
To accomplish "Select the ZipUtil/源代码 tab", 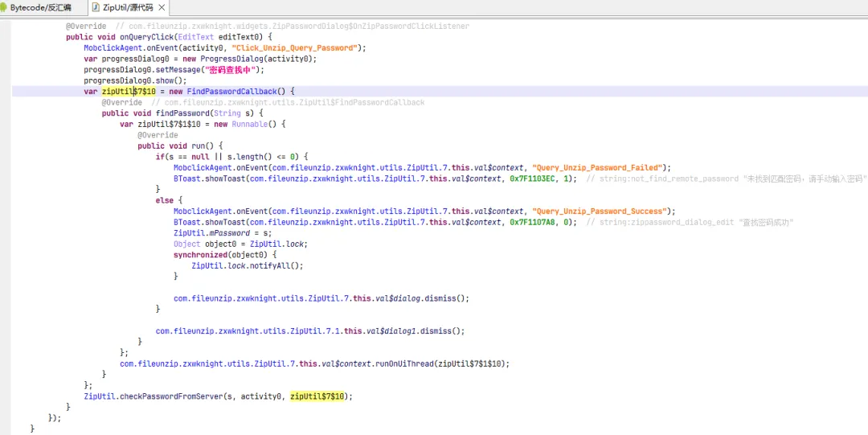I will [x=129, y=8].
